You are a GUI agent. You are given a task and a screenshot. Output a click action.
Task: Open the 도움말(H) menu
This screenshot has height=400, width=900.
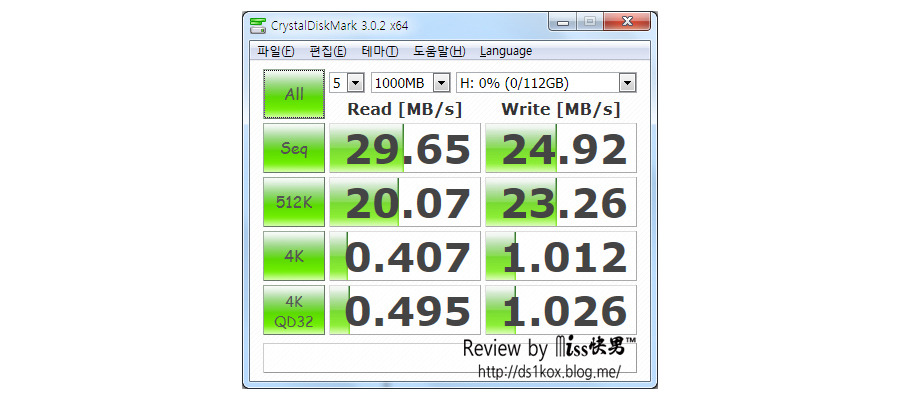coord(439,51)
